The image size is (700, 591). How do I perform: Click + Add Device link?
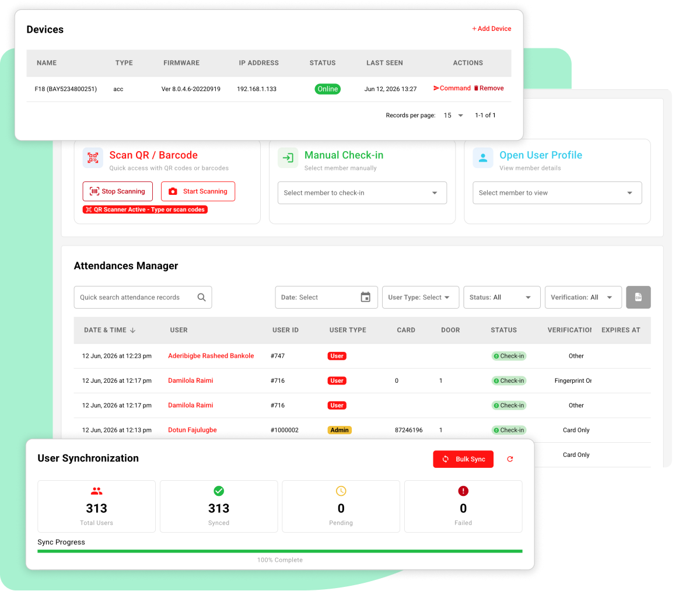492,29
